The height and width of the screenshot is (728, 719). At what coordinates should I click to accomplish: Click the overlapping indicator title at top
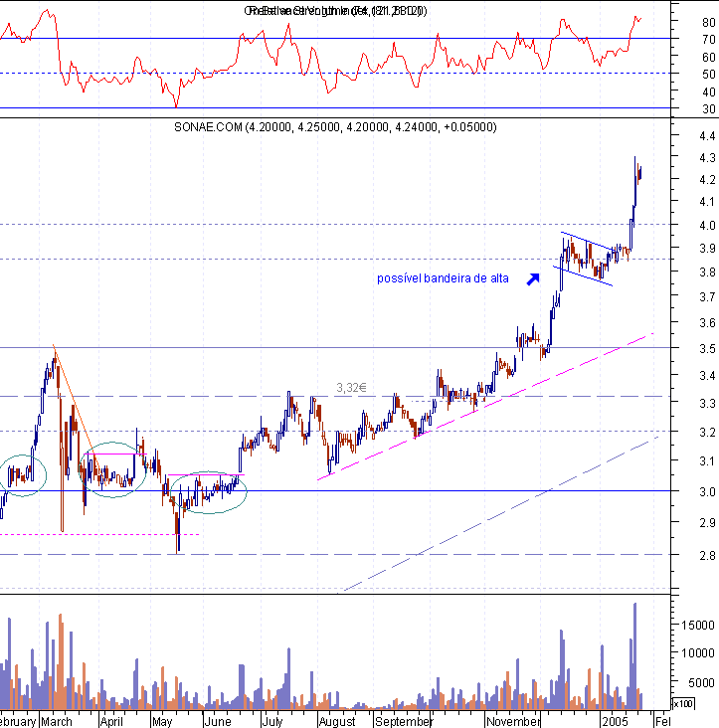[x=335, y=11]
